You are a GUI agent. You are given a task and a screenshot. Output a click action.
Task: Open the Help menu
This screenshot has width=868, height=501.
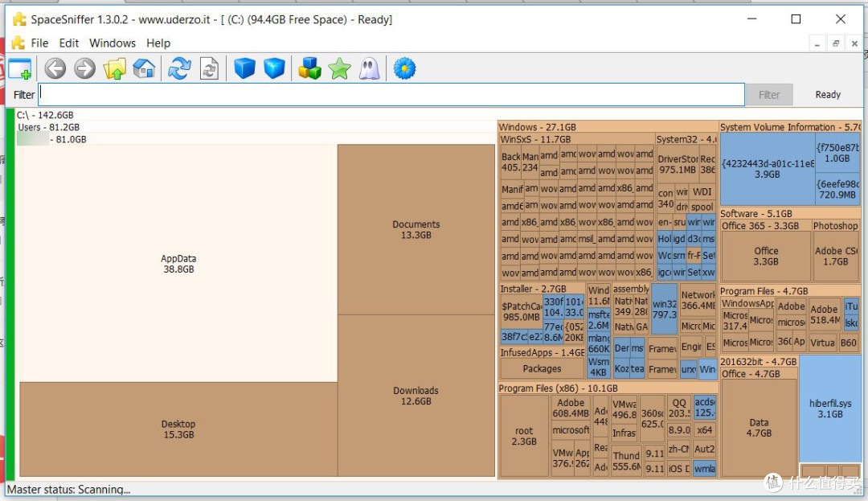[x=158, y=43]
